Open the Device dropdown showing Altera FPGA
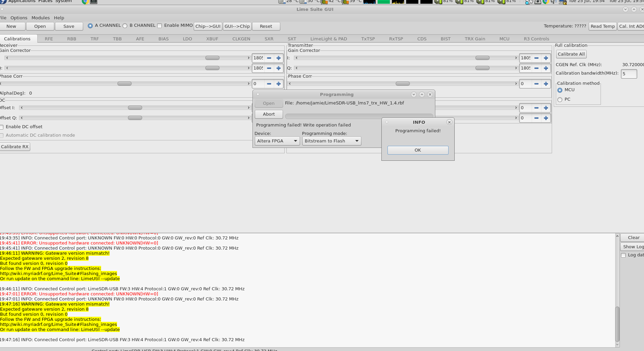The width and height of the screenshot is (644, 351). (x=277, y=141)
